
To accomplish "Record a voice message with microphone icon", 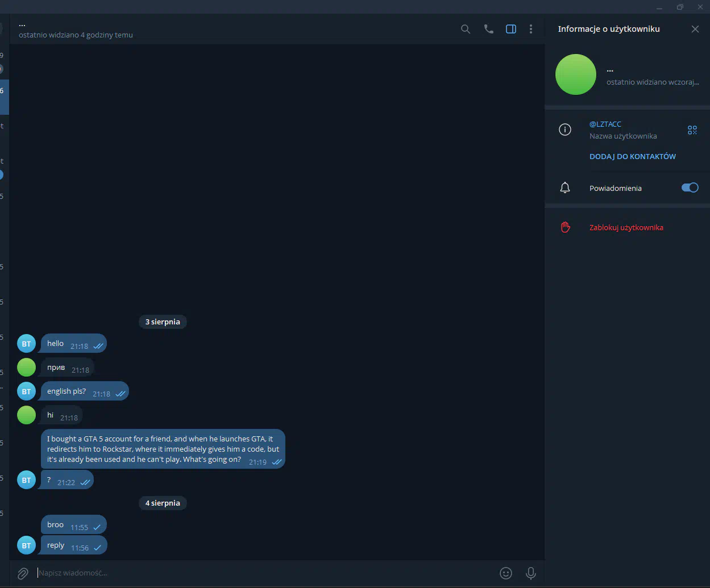I will coord(531,573).
